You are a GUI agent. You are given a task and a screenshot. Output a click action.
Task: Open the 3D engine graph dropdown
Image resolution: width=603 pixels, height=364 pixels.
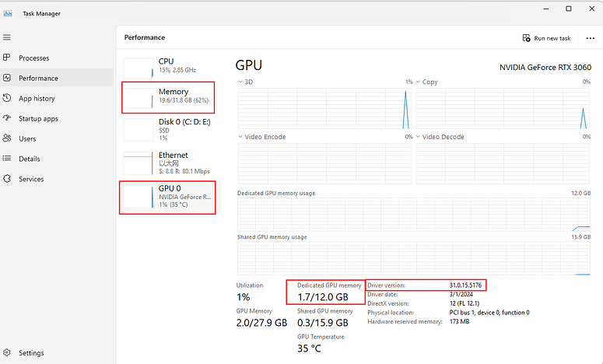click(x=240, y=82)
